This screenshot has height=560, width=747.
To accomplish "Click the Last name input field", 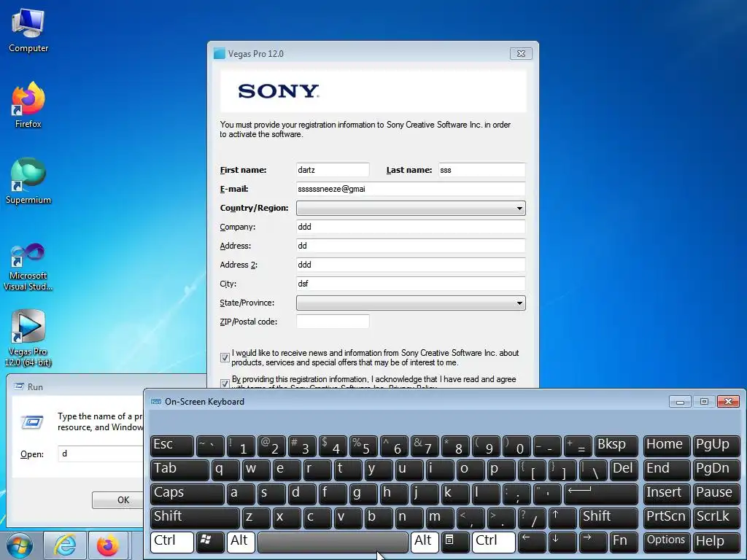I will 481,170.
